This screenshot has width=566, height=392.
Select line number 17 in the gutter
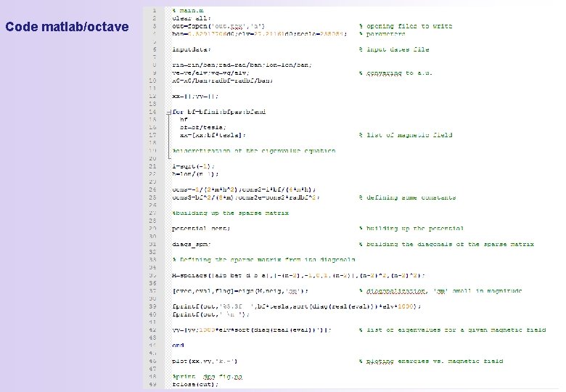[x=152, y=135]
